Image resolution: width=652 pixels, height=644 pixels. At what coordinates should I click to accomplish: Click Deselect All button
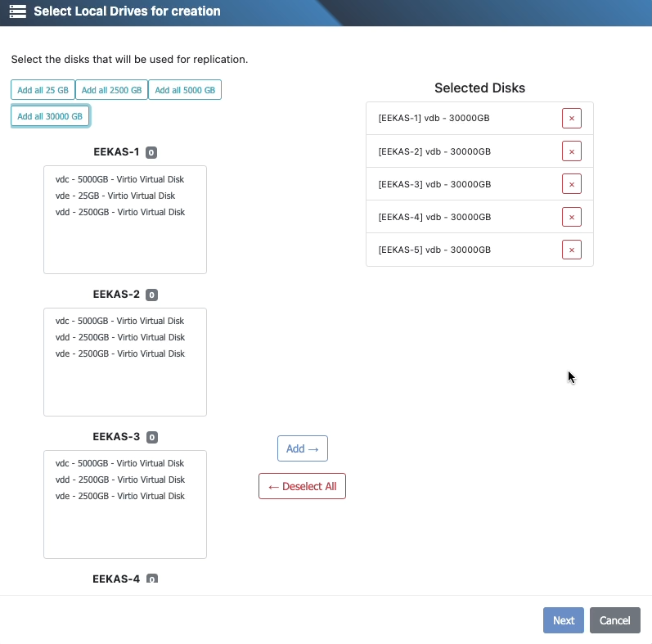coord(302,486)
